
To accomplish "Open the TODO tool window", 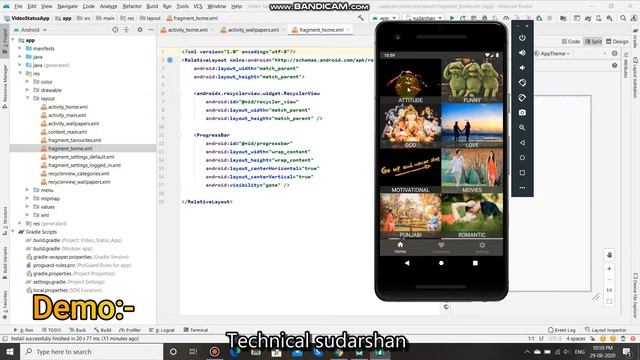I will tap(51, 330).
